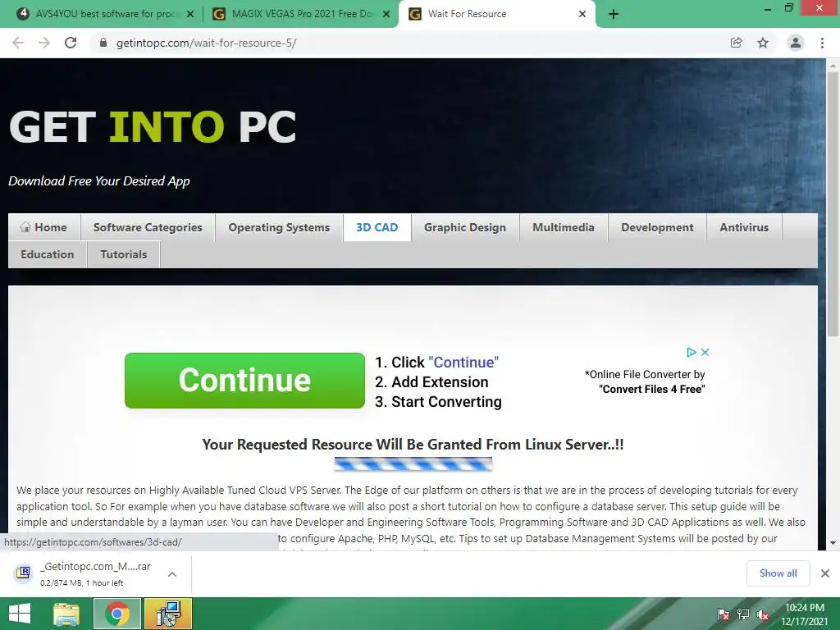Open File Explorer from the taskbar
Viewport: 840px width, 630px height.
pyautogui.click(x=66, y=614)
